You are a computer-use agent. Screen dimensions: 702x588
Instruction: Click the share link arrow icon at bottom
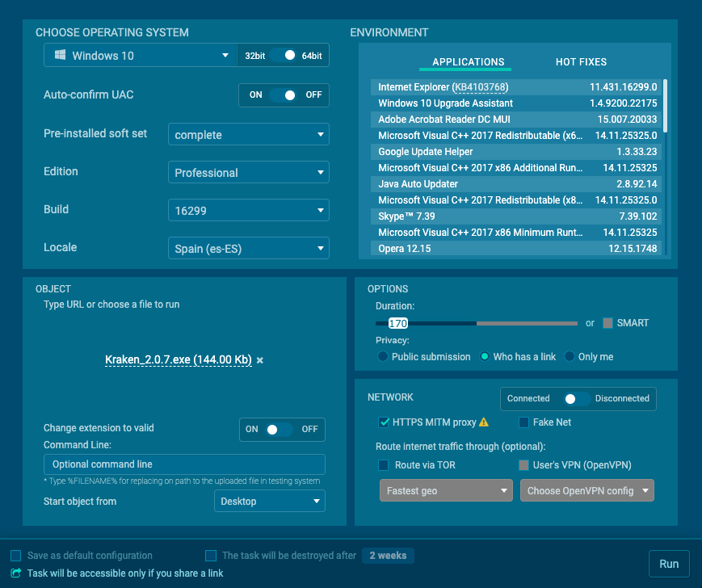coord(15,573)
